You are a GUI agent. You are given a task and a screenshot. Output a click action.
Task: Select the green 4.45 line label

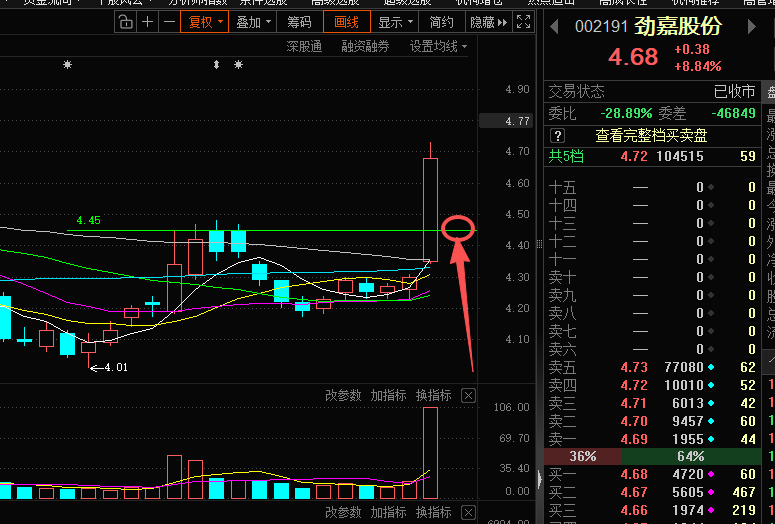(88, 220)
